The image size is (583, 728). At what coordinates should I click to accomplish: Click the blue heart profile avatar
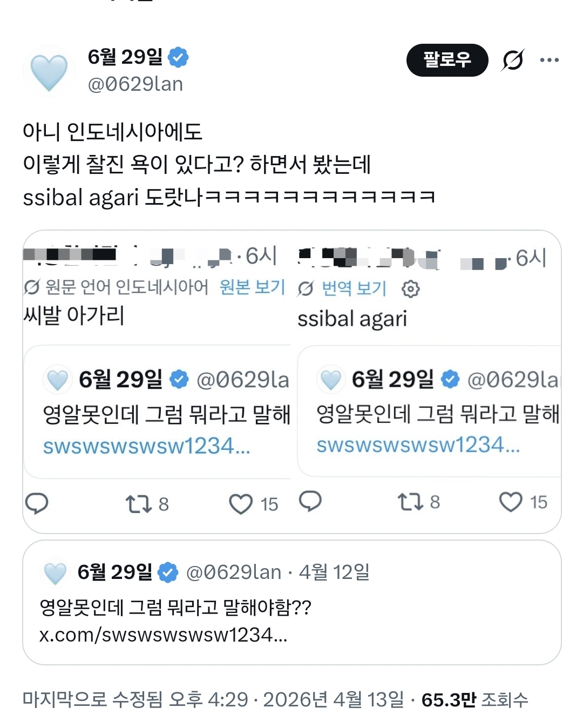coord(49,72)
